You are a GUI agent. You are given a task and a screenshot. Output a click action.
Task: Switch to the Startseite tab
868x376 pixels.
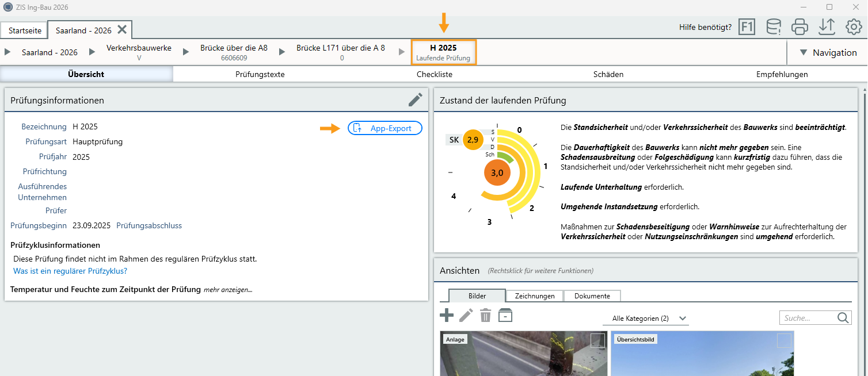tap(25, 30)
